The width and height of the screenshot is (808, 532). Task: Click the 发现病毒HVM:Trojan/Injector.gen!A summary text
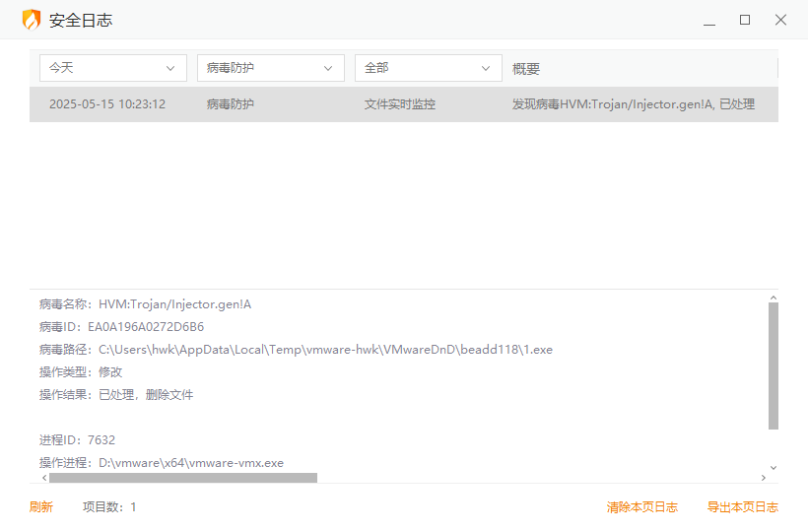[634, 104]
